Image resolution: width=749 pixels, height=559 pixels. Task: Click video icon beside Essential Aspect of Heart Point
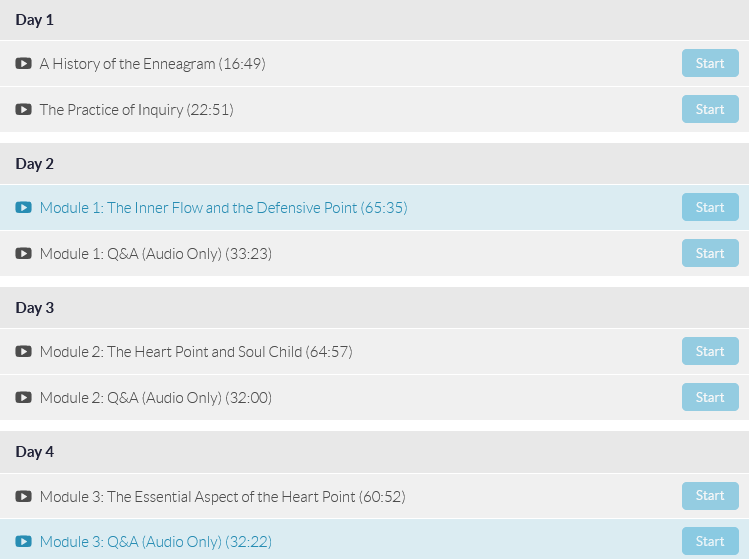pos(23,496)
